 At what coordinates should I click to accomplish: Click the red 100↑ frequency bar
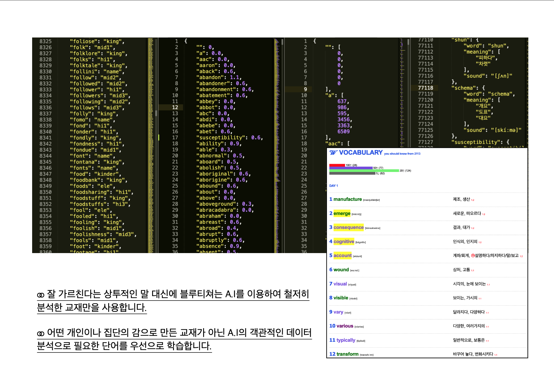pyautogui.click(x=337, y=165)
